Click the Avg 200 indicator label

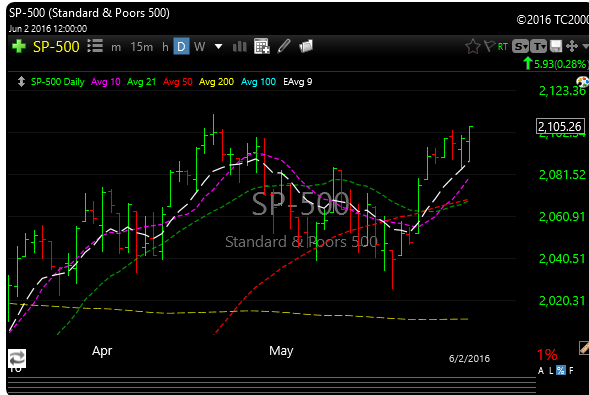click(216, 81)
